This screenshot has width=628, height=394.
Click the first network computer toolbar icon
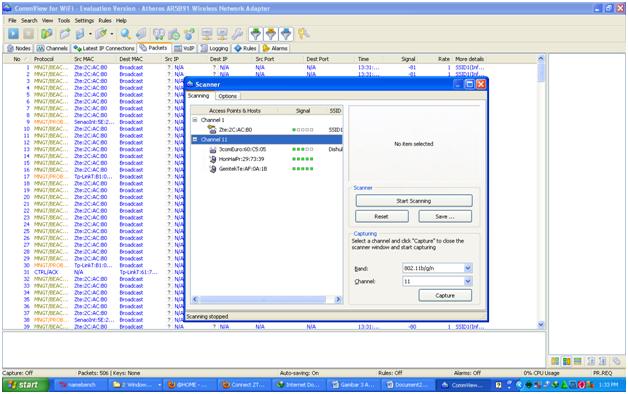coord(207,34)
